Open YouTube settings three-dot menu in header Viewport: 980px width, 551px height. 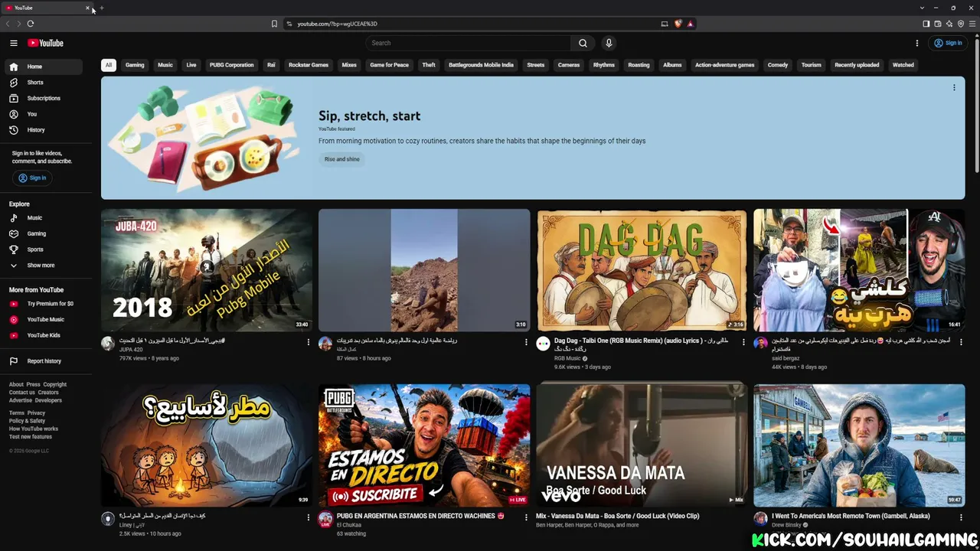pos(916,43)
